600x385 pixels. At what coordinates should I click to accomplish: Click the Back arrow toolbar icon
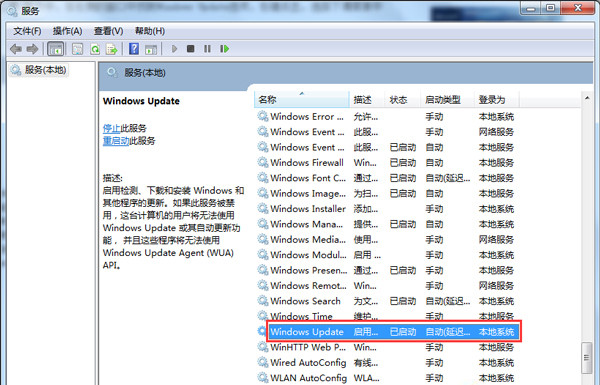click(16, 49)
